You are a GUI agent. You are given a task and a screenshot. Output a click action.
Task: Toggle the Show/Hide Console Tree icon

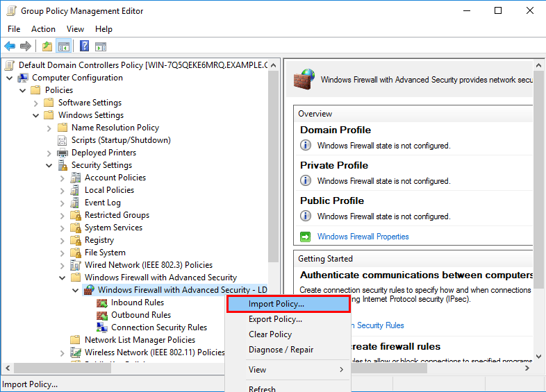pyautogui.click(x=64, y=46)
